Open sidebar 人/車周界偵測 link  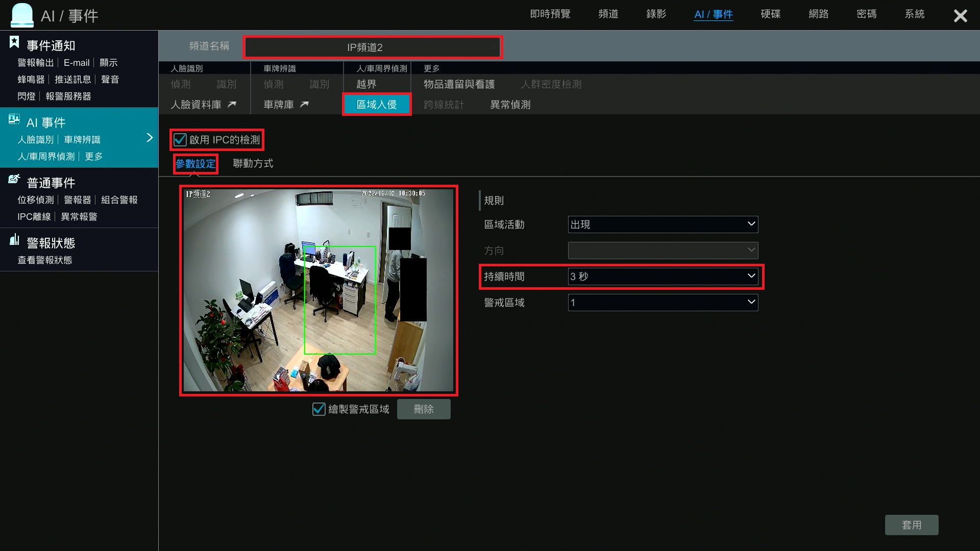click(x=46, y=157)
